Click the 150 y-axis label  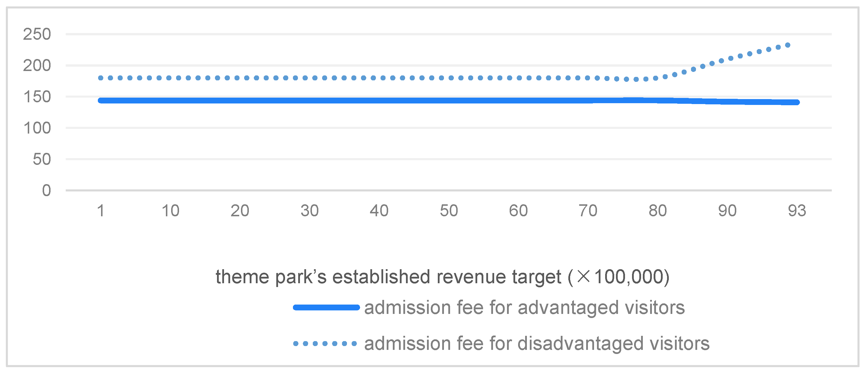(x=37, y=97)
